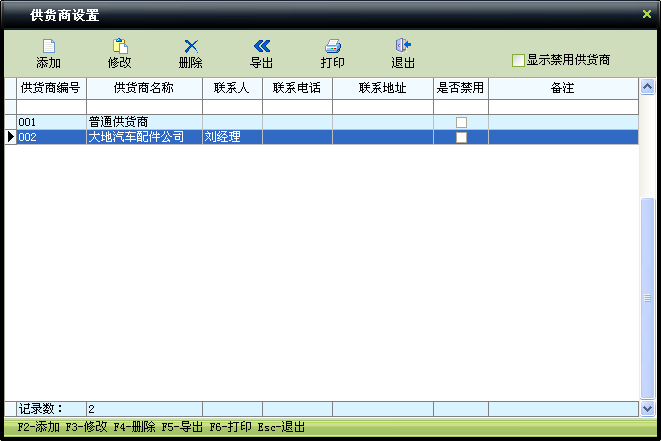Sort by 供货商编号 column header
This screenshot has height=441, width=661.
coord(51,88)
